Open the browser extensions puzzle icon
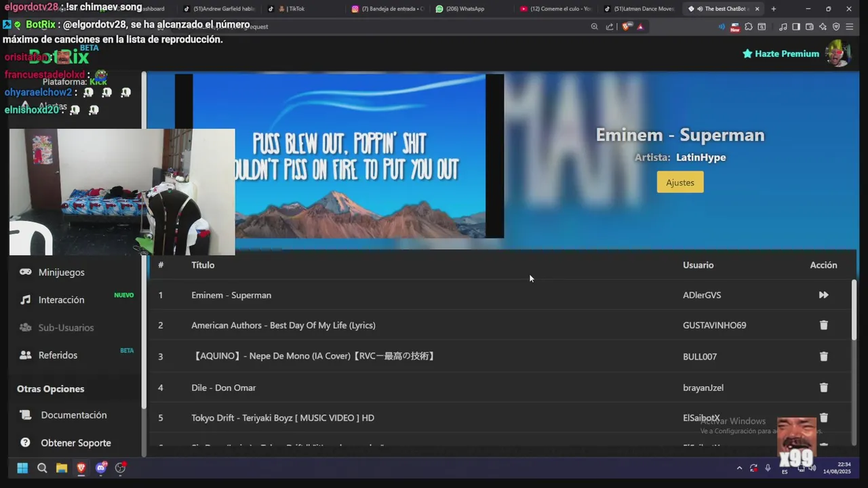Viewport: 868px width, 488px height. 749,26
